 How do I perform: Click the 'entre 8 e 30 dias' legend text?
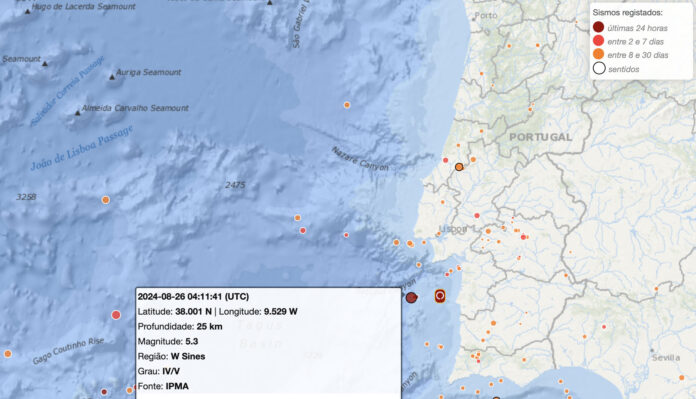[x=638, y=55]
